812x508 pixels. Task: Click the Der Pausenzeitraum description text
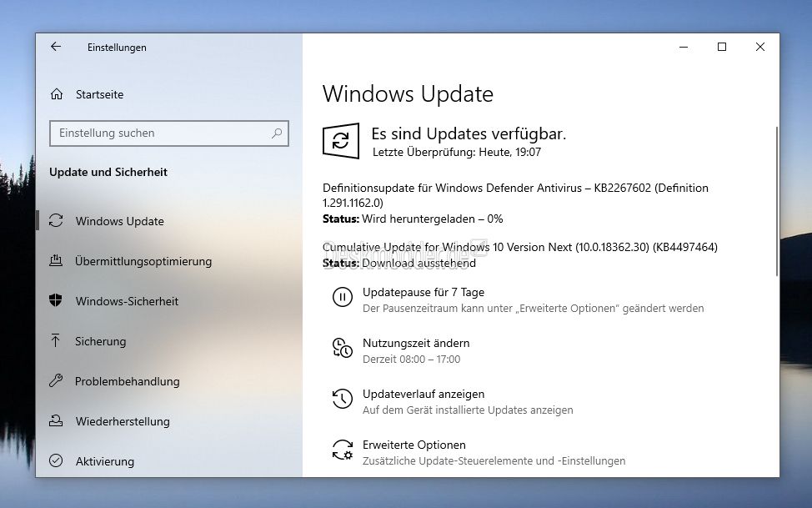[533, 309]
